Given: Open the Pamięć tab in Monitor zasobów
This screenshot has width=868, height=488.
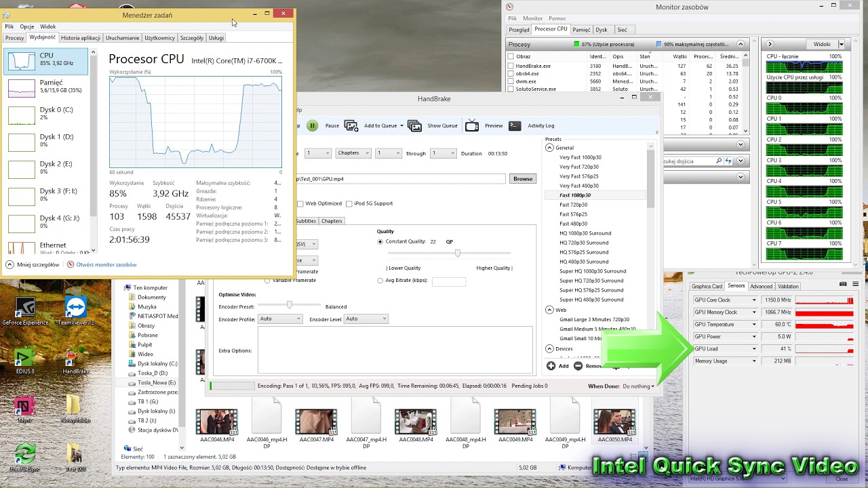Looking at the screenshot, I should (581, 30).
